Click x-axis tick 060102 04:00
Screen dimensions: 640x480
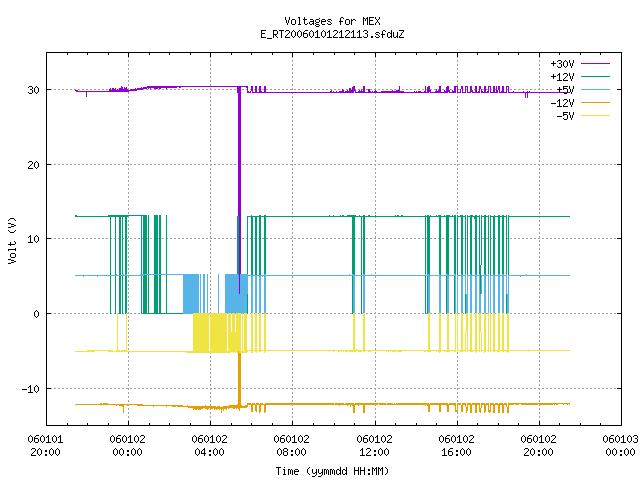pyautogui.click(x=209, y=446)
